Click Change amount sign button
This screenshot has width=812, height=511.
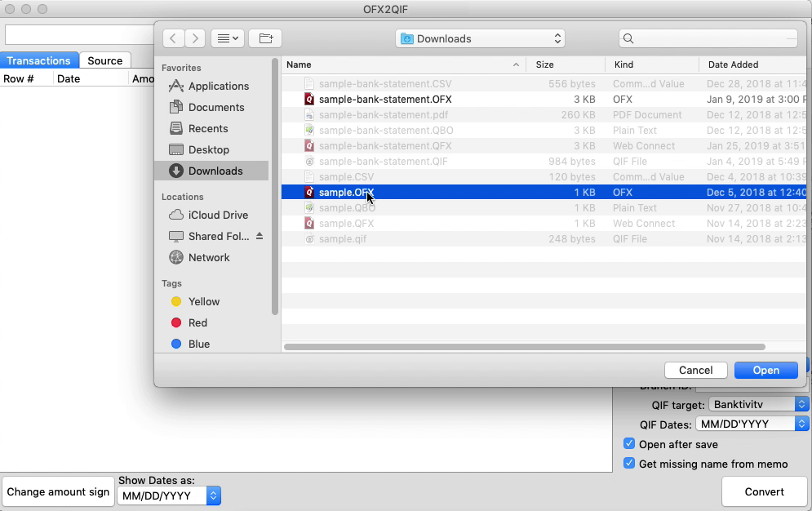coord(58,492)
